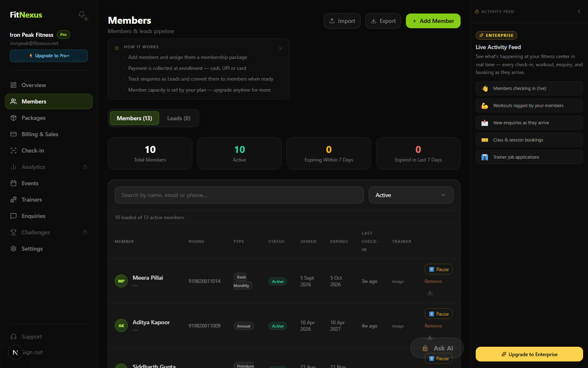Select Class & session bookings item
Viewport: 588px width, 368px height.
(529, 140)
